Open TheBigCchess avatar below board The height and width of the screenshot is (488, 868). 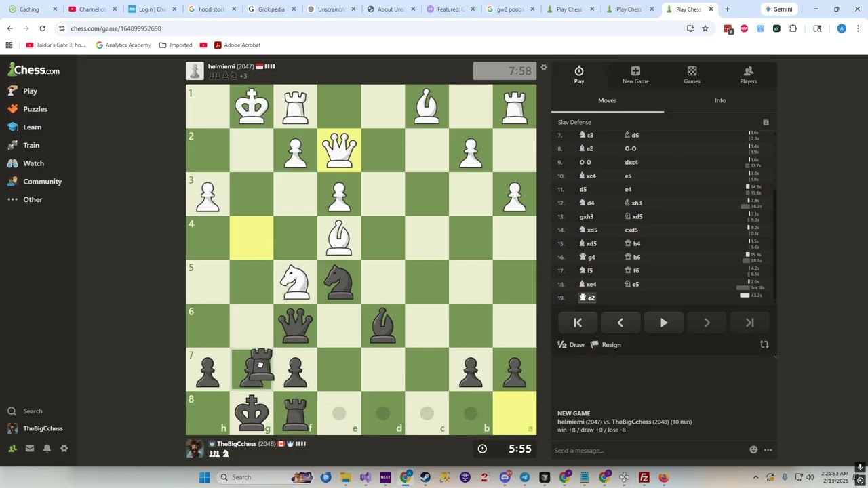tap(195, 449)
